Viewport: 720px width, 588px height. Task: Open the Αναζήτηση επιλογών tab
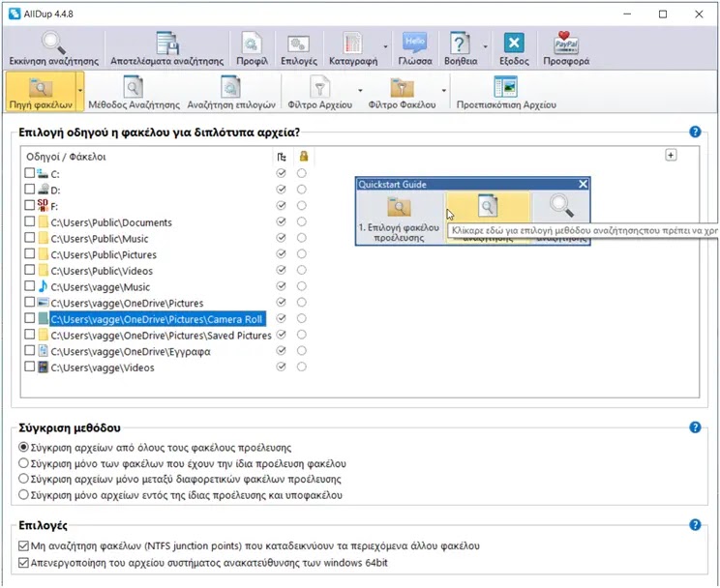click(x=231, y=92)
